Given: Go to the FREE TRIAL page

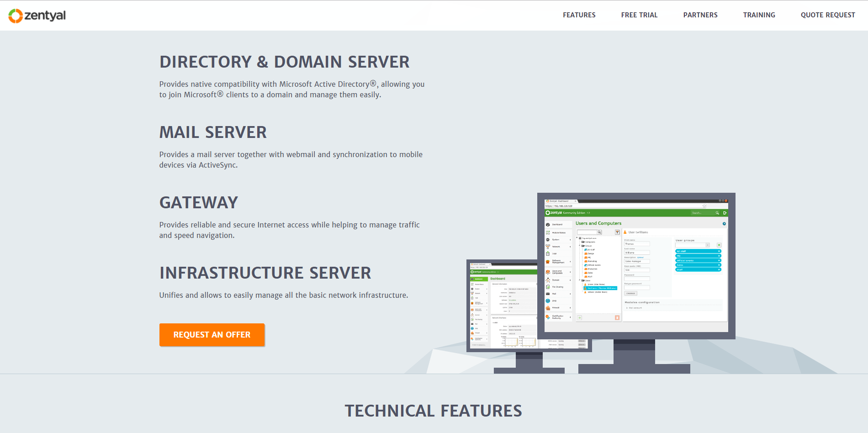Looking at the screenshot, I should 639,15.
